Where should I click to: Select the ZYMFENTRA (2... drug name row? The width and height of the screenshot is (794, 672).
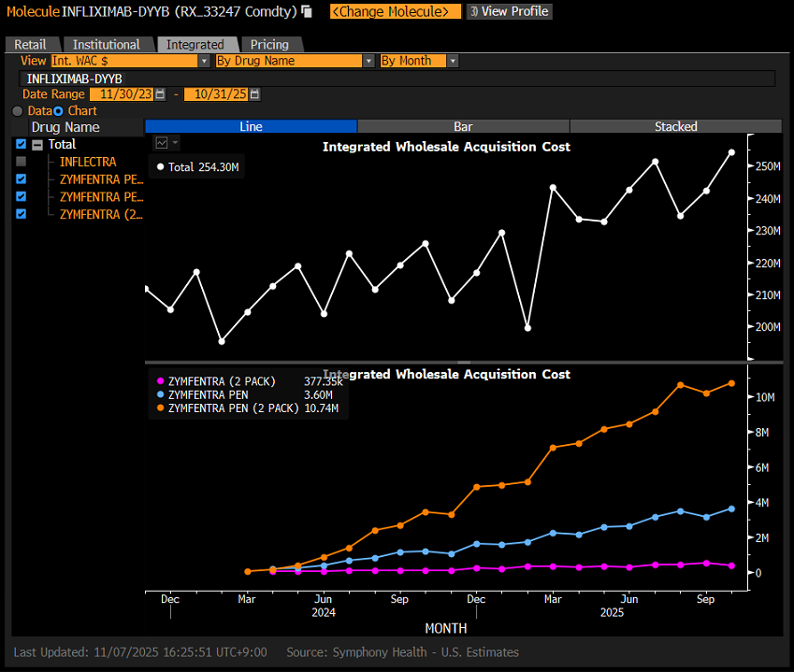(x=101, y=215)
